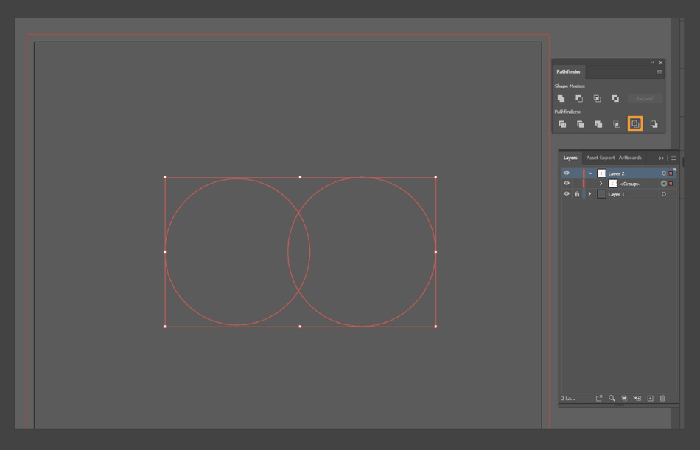
Task: Click Delete Selection trash icon
Action: click(x=662, y=398)
